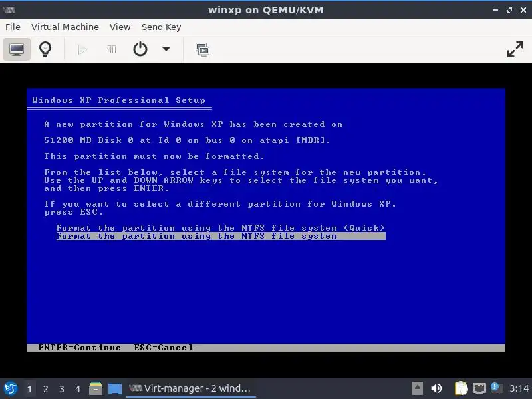The height and width of the screenshot is (399, 532).
Task: Click the virt-manager window menu icon in title bar
Action: click(x=9, y=10)
